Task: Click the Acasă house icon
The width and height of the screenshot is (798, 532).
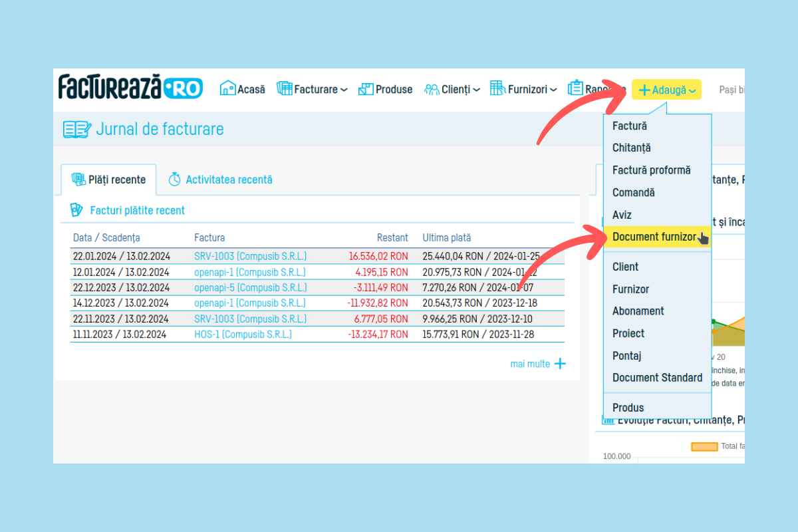Action: point(228,88)
